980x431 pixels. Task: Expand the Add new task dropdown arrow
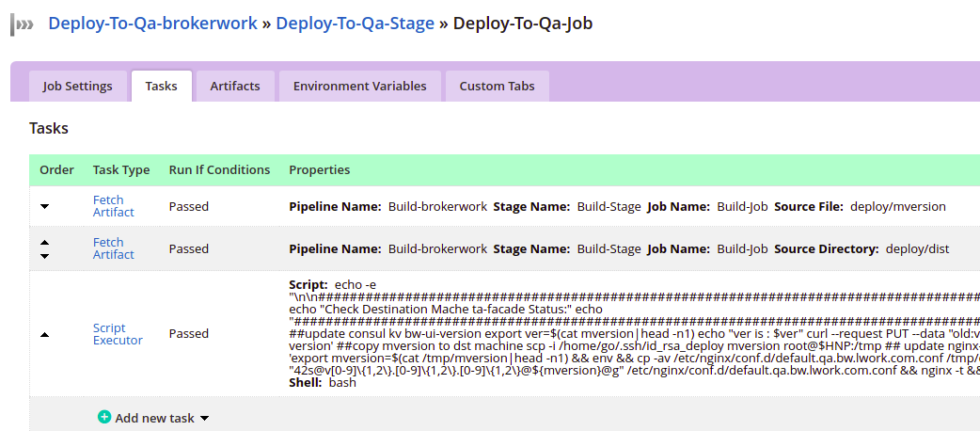(204, 418)
